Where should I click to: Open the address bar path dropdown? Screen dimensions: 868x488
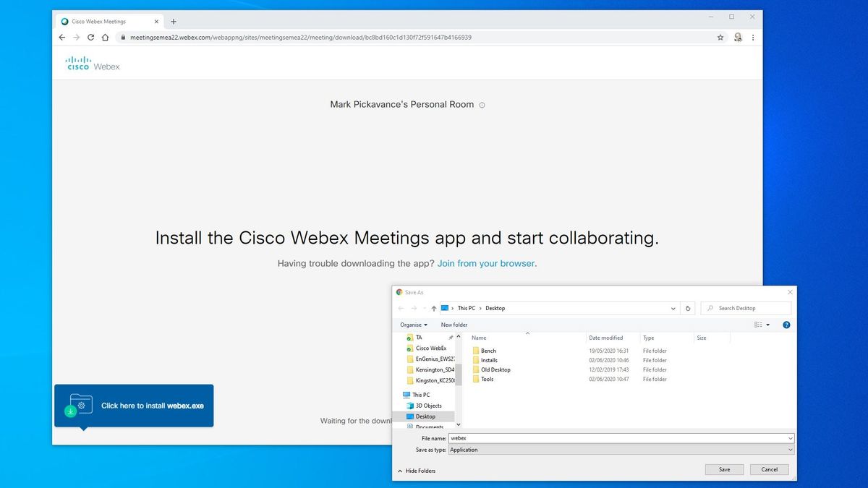pyautogui.click(x=673, y=308)
